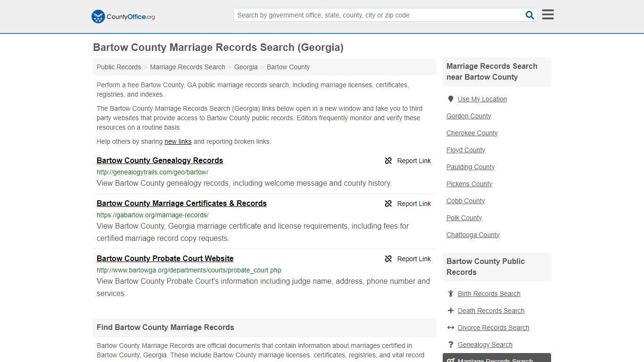Click the Divorce Records arrows icon
644x362 pixels.
[x=451, y=328]
